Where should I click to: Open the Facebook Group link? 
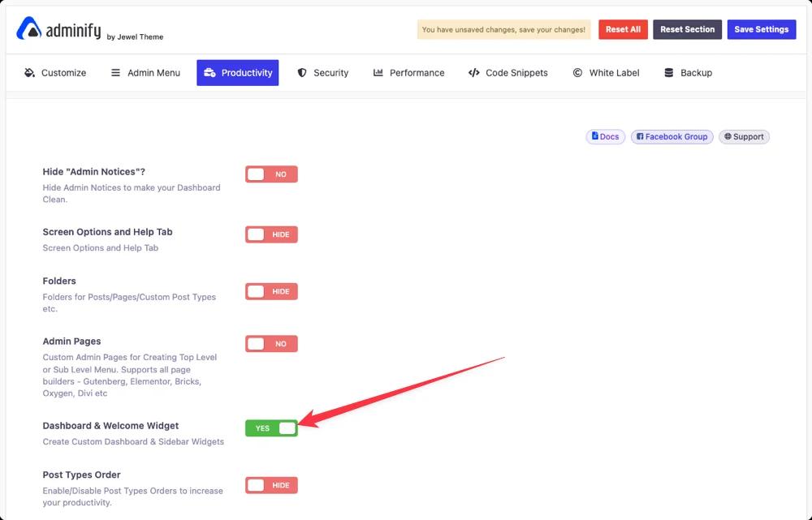tap(672, 136)
